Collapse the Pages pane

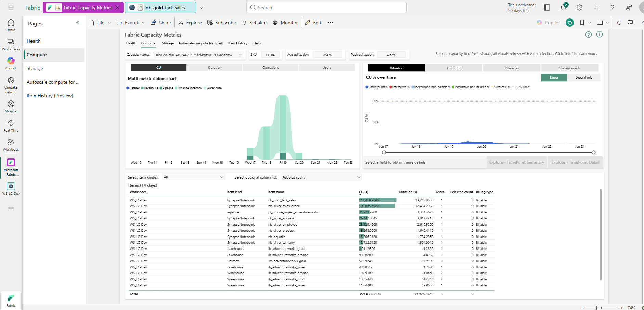[x=77, y=23]
